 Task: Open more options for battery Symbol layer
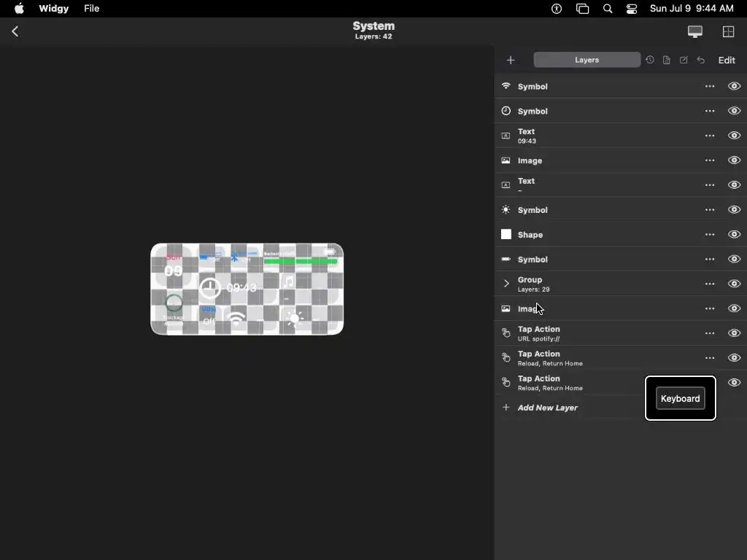point(709,260)
